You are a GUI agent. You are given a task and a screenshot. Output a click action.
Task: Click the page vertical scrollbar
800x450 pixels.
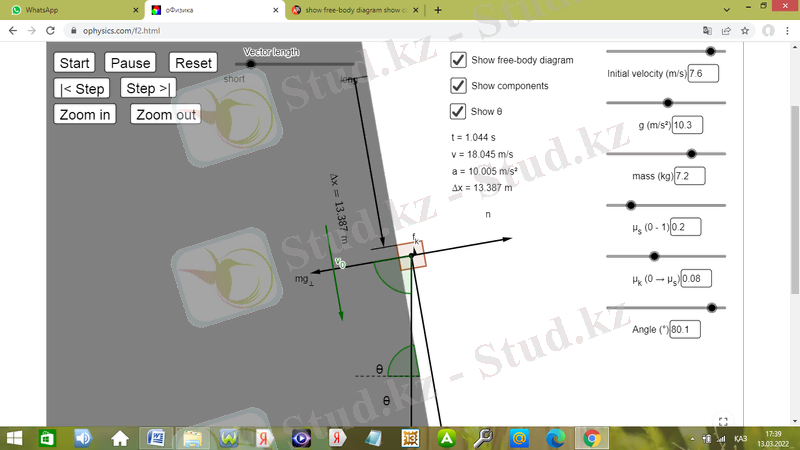795,200
